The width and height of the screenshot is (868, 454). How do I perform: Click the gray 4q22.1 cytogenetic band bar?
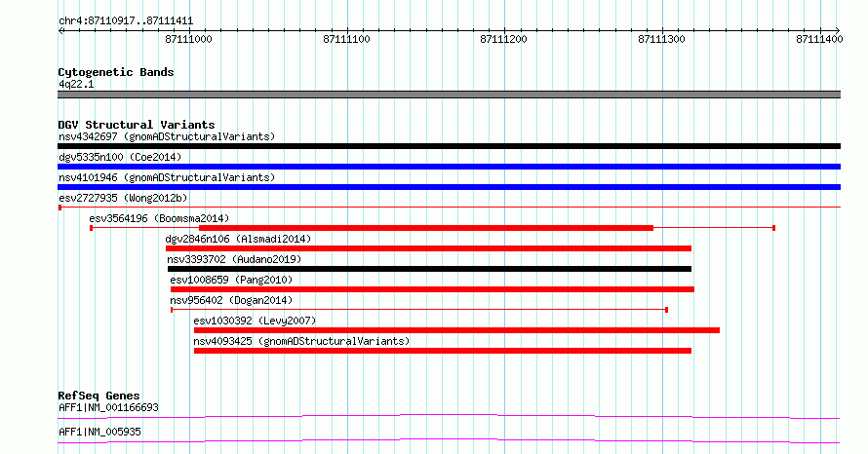pyautogui.click(x=449, y=95)
